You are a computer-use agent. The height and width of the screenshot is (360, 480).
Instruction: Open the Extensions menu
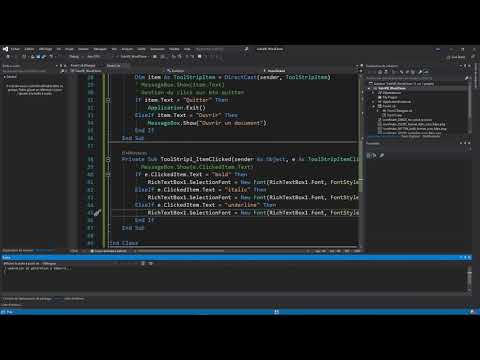[157, 49]
